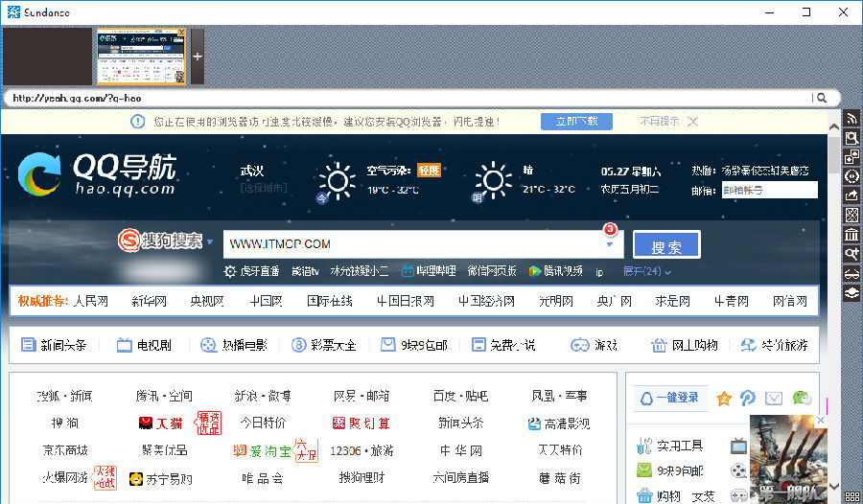This screenshot has height=504, width=863.
Task: Open 网上购物 category
Action: pyautogui.click(x=684, y=345)
